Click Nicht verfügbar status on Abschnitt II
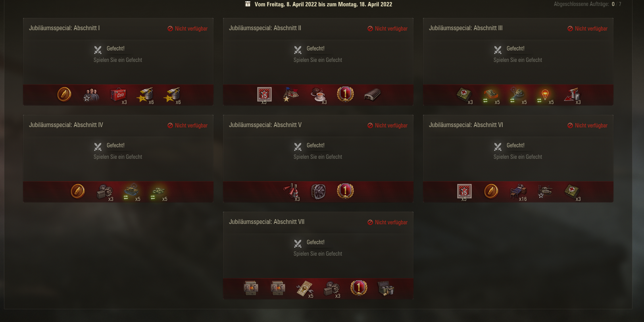Screen dimensions: 644x322 click(387, 29)
